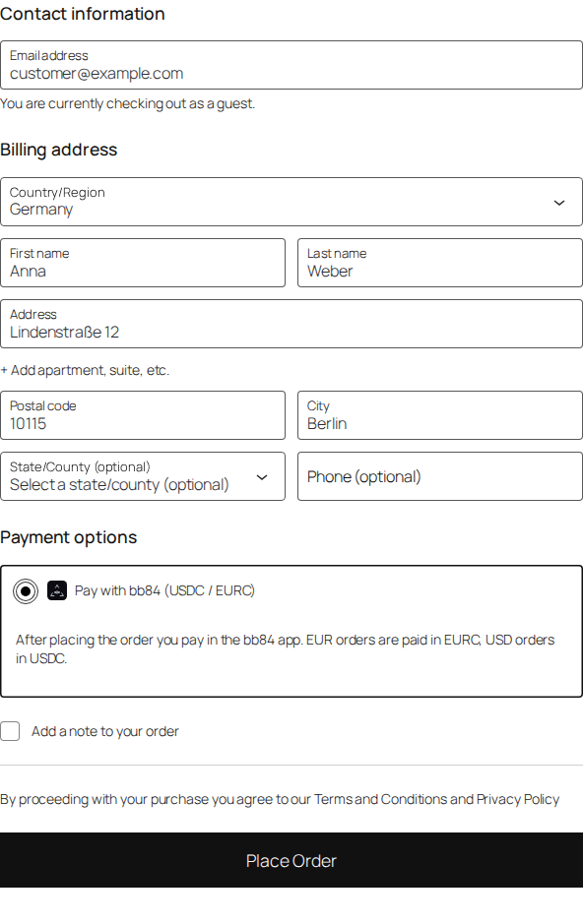Click the Contact information heading
This screenshot has width=583, height=924.
83,14
